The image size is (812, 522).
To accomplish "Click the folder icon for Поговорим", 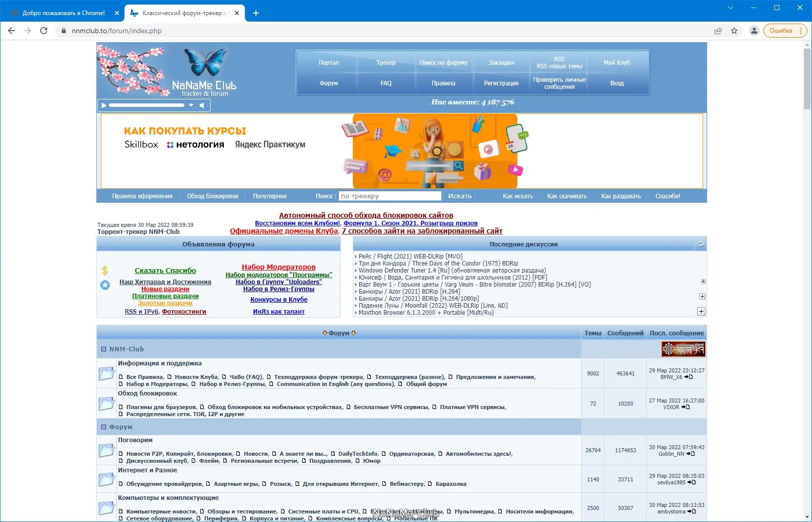I will [x=106, y=450].
